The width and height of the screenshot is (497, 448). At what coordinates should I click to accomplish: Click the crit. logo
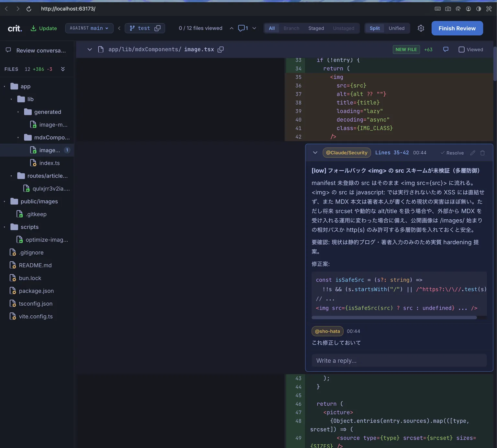[15, 28]
